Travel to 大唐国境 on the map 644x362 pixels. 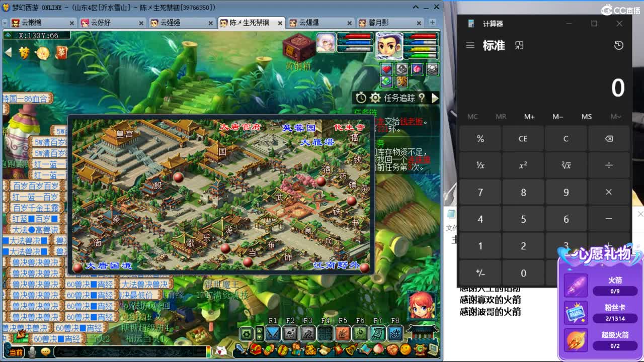(108, 265)
